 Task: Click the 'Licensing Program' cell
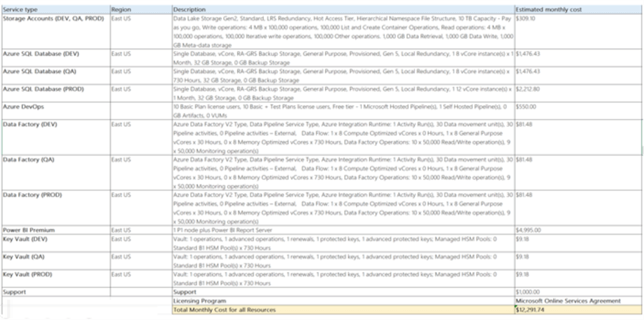pos(343,301)
